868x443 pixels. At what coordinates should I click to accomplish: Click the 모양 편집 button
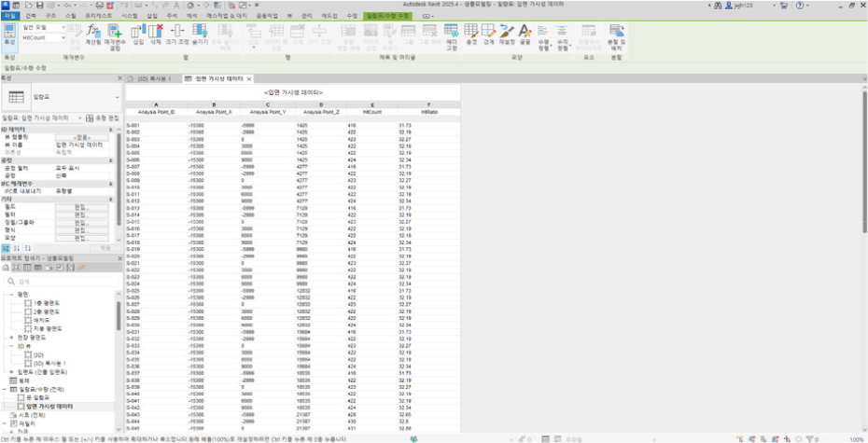82,239
